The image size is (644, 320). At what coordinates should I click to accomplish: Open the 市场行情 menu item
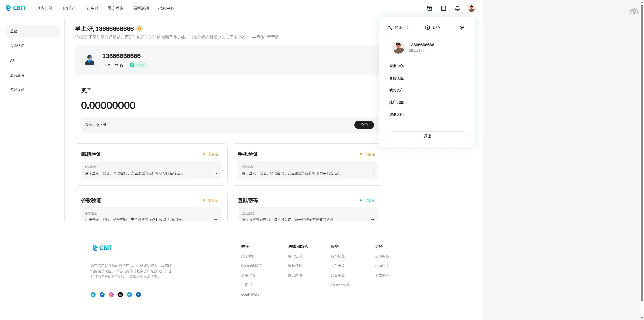tap(69, 8)
